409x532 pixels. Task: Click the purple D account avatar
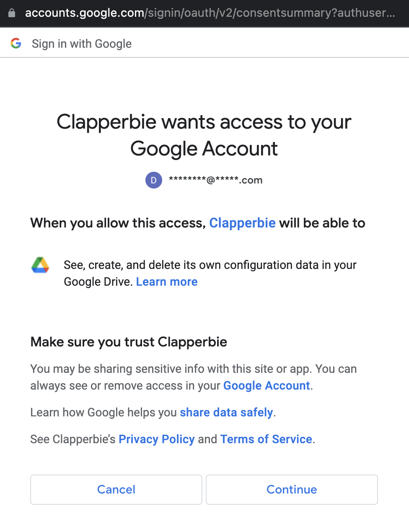coord(154,180)
